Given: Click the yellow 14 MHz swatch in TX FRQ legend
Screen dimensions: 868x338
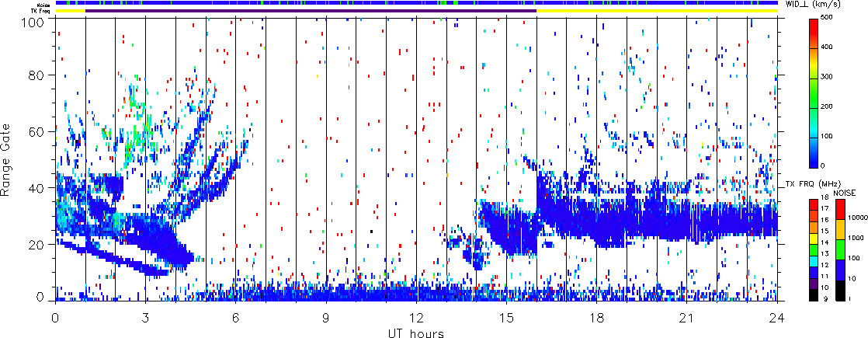Looking at the screenshot, I should coord(814,239).
